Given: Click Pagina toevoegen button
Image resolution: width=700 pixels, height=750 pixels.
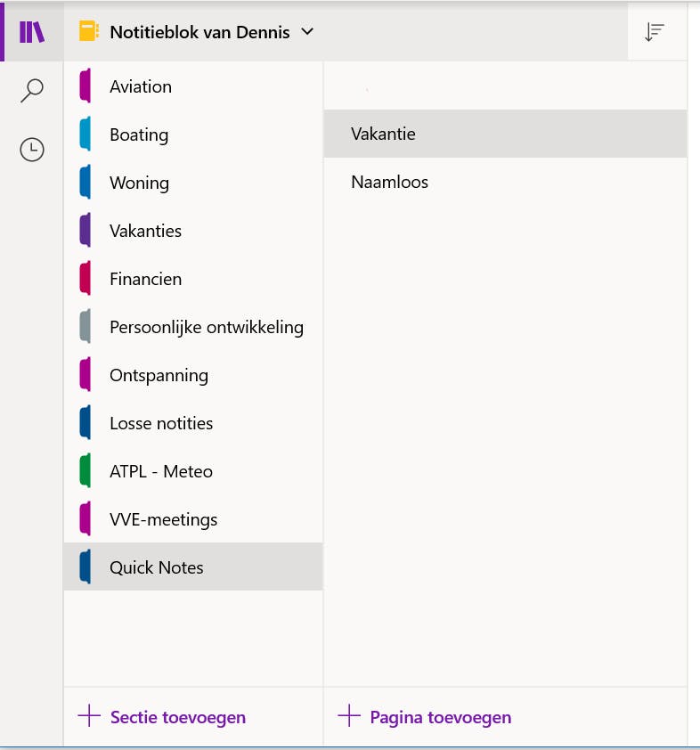Looking at the screenshot, I should (440, 717).
